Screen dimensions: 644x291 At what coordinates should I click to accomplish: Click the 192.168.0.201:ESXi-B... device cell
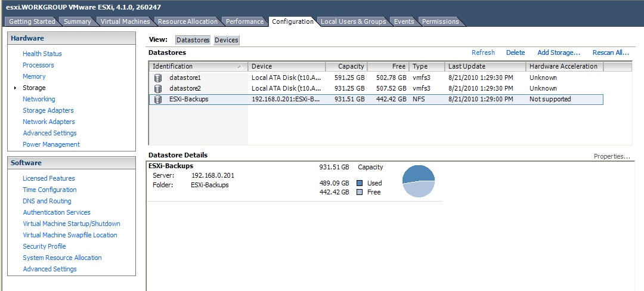(x=286, y=100)
